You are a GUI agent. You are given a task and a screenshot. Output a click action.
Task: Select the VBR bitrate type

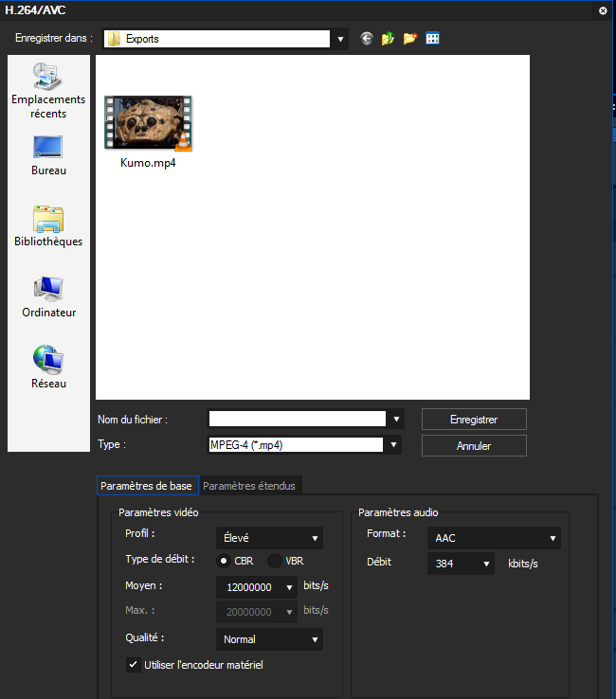tap(274, 561)
